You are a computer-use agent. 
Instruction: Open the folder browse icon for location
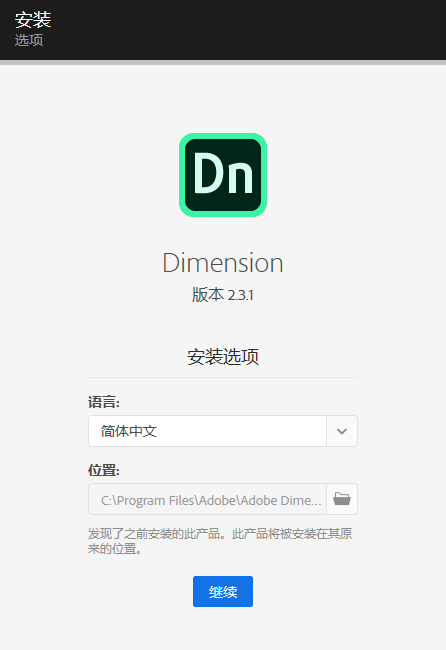pyautogui.click(x=342, y=499)
